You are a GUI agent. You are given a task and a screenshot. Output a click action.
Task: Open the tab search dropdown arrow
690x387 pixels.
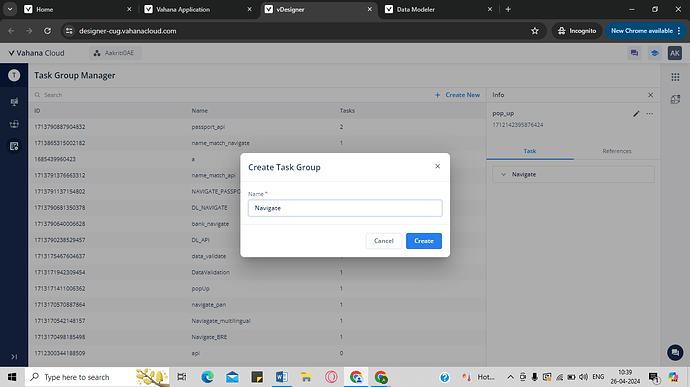point(10,9)
